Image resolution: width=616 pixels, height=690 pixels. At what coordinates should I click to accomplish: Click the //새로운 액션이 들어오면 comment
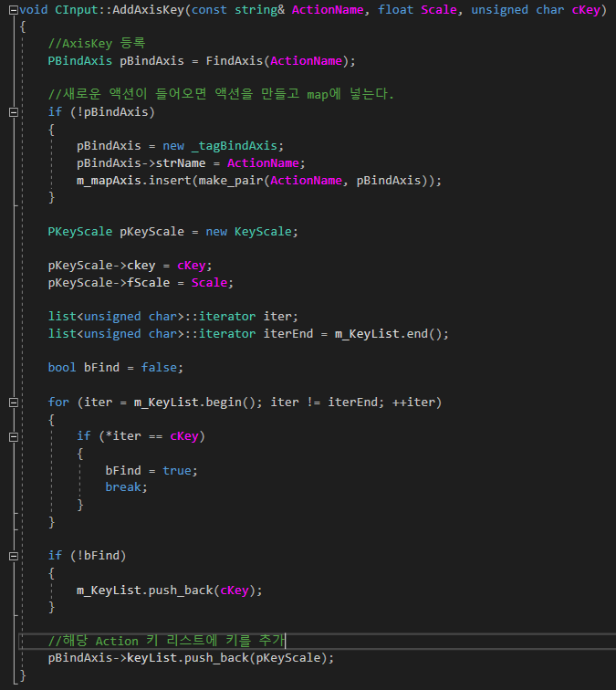tap(221, 94)
